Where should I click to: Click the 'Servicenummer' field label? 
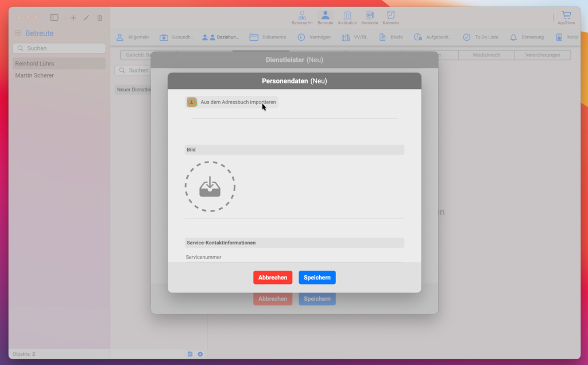204,258
